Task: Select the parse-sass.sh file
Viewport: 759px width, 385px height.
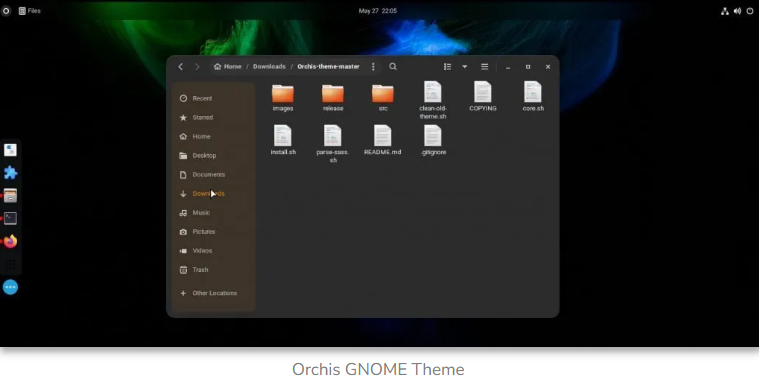Action: tap(333, 144)
